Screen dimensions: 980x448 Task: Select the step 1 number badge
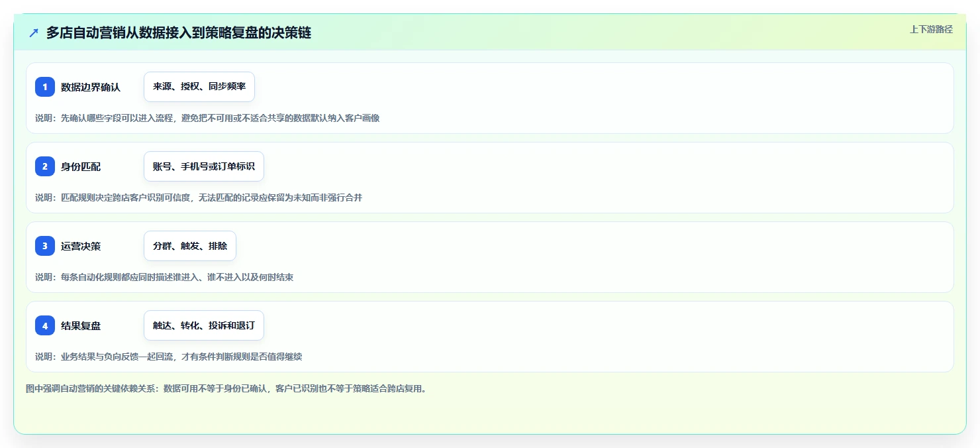click(x=45, y=87)
